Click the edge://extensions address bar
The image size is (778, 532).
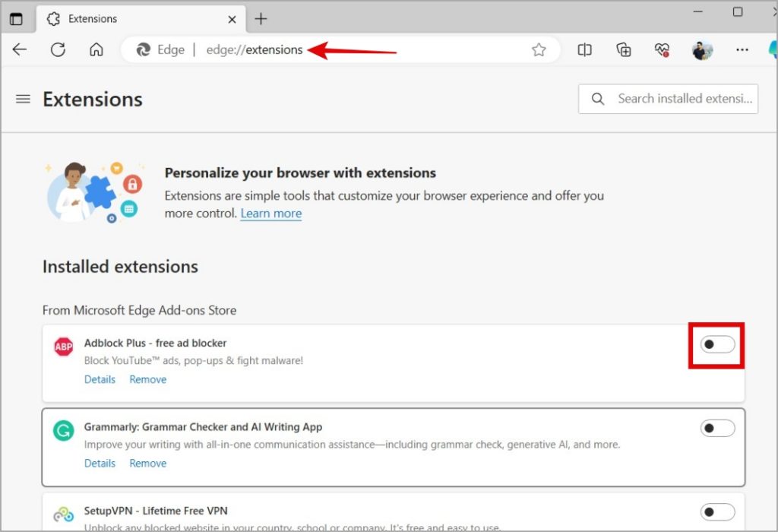pyautogui.click(x=340, y=49)
